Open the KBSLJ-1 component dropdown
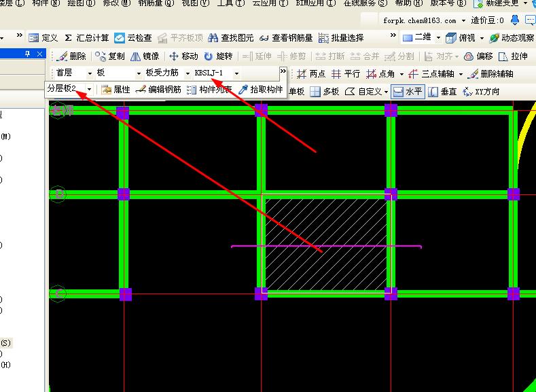The image size is (536, 392). pyautogui.click(x=236, y=73)
